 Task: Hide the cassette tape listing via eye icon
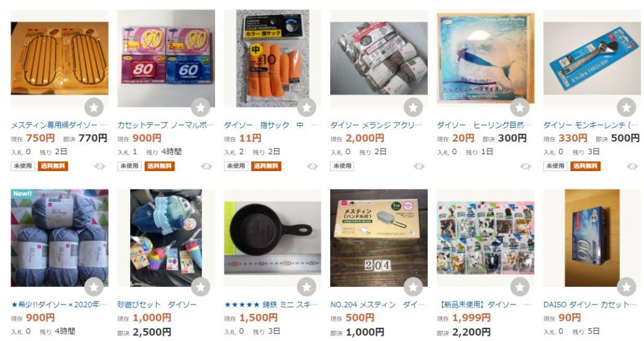(206, 166)
